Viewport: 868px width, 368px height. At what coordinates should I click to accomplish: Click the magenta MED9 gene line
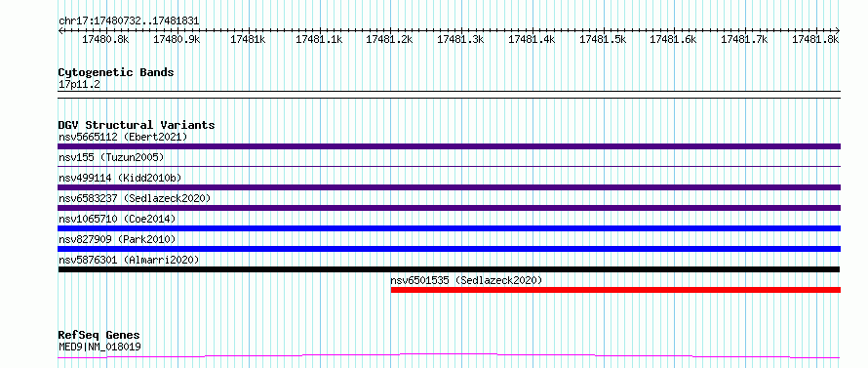coord(449,356)
